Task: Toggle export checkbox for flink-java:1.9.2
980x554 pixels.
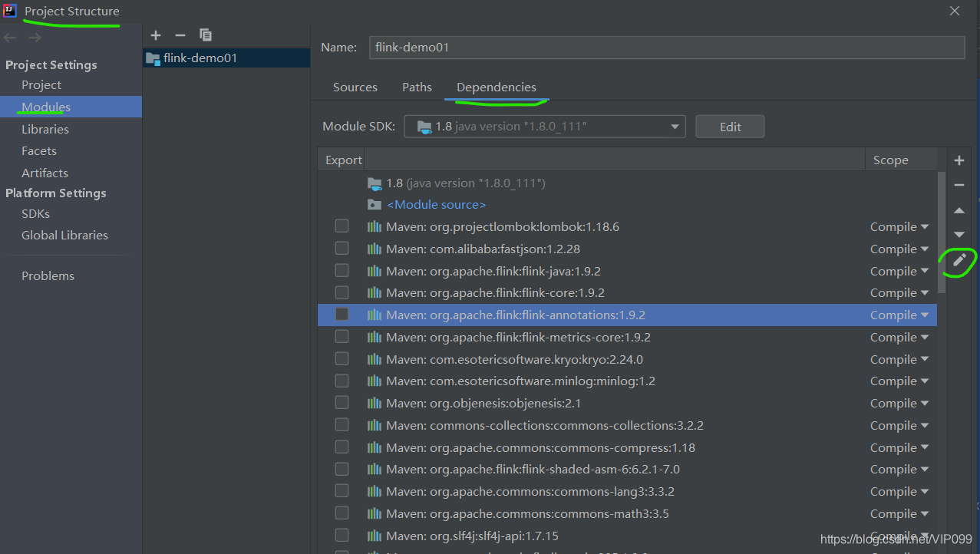Action: 342,270
